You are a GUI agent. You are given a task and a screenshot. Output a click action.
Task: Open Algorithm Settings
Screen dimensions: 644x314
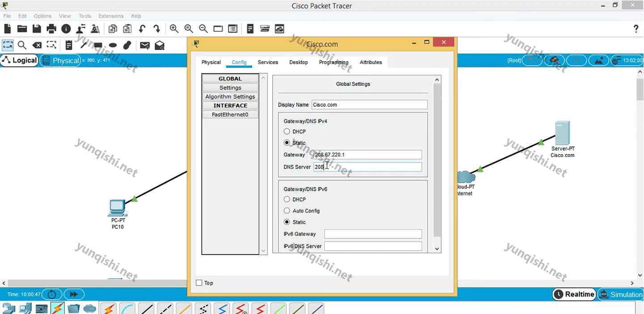[x=230, y=96]
